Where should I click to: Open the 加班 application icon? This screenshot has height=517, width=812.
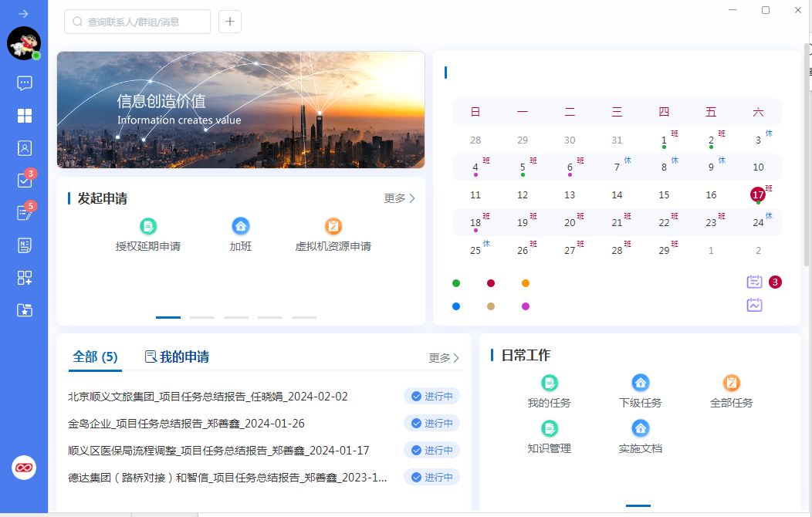[x=240, y=226]
